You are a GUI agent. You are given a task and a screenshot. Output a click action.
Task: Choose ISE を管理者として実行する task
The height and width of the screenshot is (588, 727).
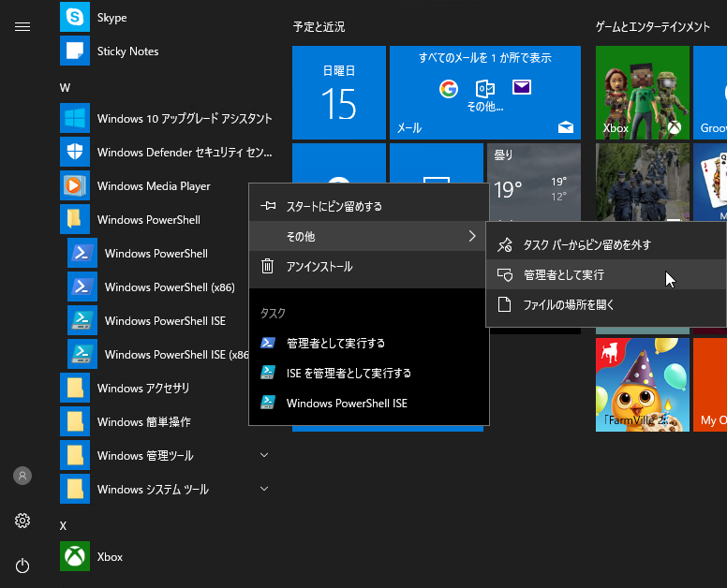click(369, 373)
